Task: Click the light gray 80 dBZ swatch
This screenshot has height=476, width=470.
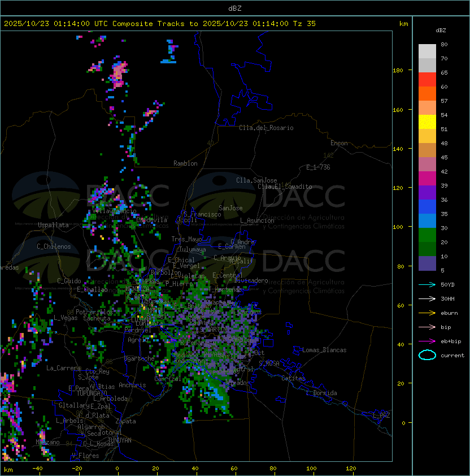Action: pos(427,51)
